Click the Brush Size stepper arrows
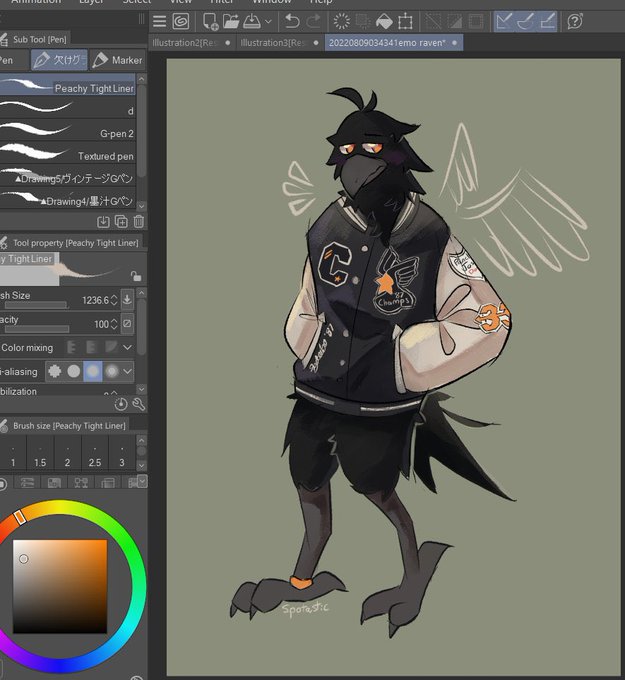Viewport: 625px width, 680px height. tap(114, 300)
